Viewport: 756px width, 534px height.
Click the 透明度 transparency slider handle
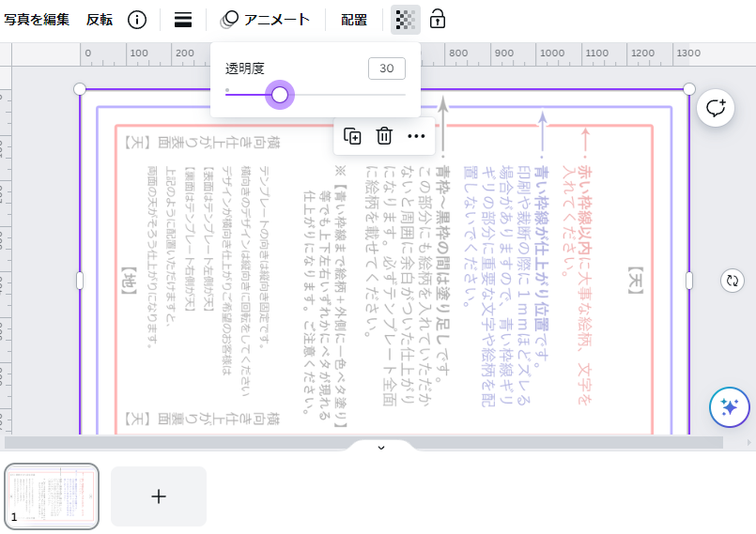pos(279,95)
